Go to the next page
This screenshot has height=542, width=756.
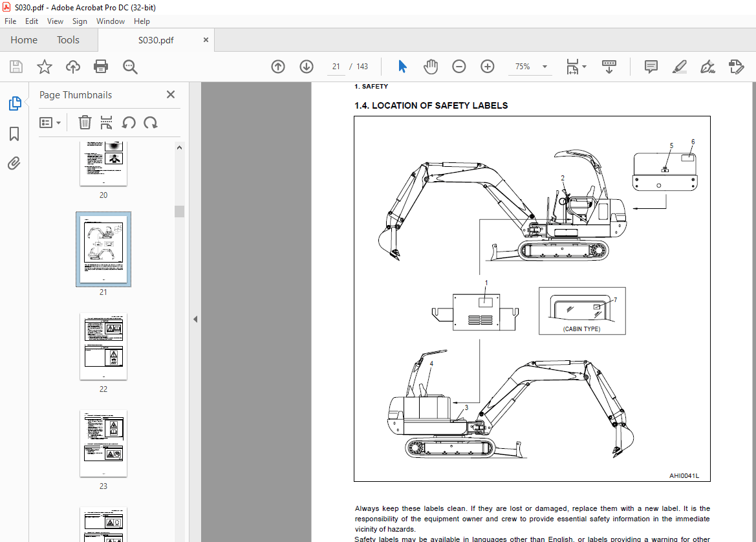pyautogui.click(x=306, y=66)
